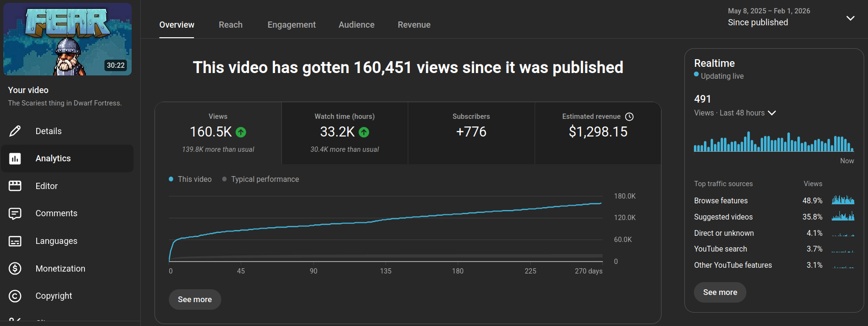
Task: Click the Copyright circle-C icon
Action: coord(15,296)
